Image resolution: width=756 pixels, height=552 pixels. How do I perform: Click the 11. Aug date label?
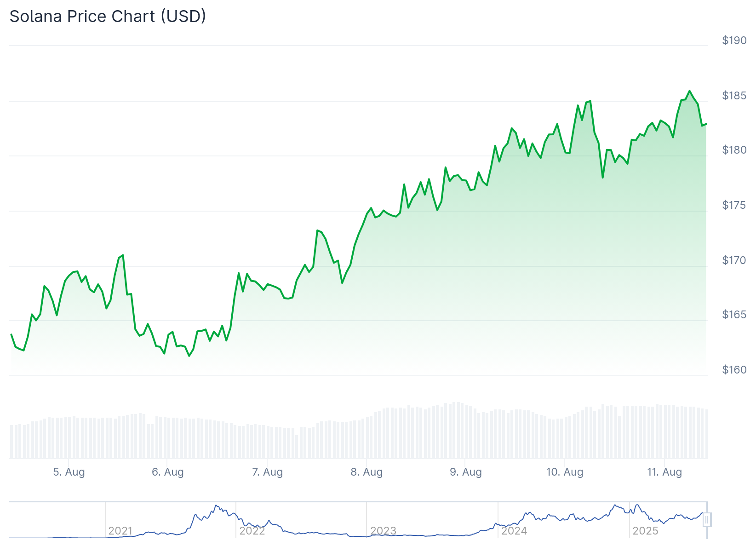point(664,472)
